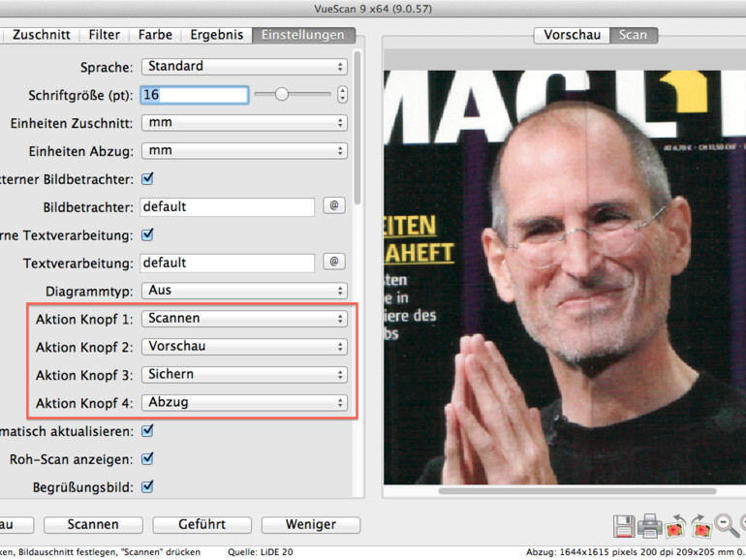746x560 pixels.
Task: Click the Scannen button
Action: [x=93, y=524]
